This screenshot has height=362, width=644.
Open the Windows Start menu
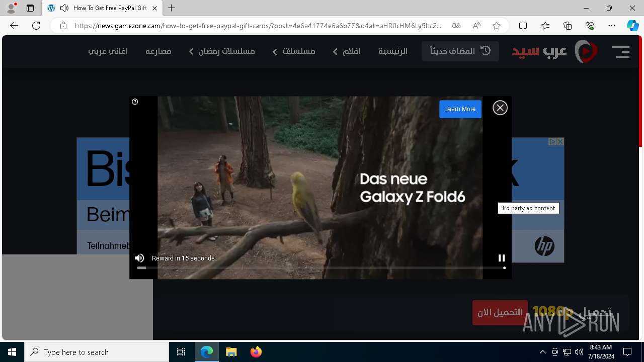12,352
